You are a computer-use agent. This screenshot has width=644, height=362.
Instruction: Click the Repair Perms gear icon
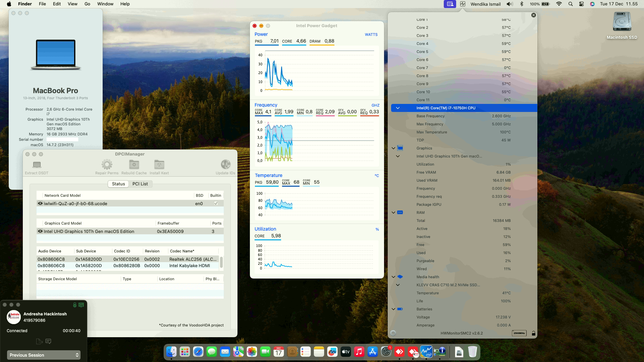coord(107,164)
